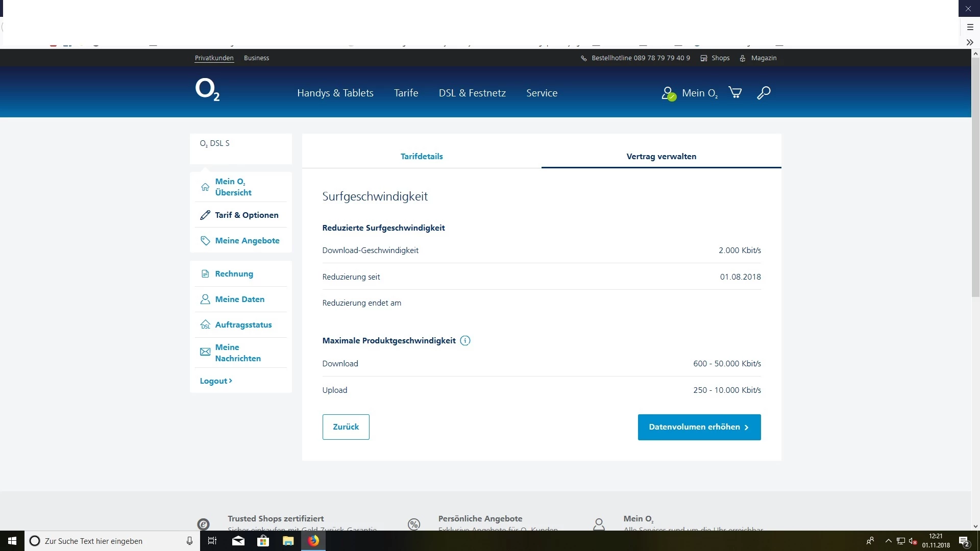Open Rechnung in the sidebar
980x551 pixels.
tap(234, 274)
